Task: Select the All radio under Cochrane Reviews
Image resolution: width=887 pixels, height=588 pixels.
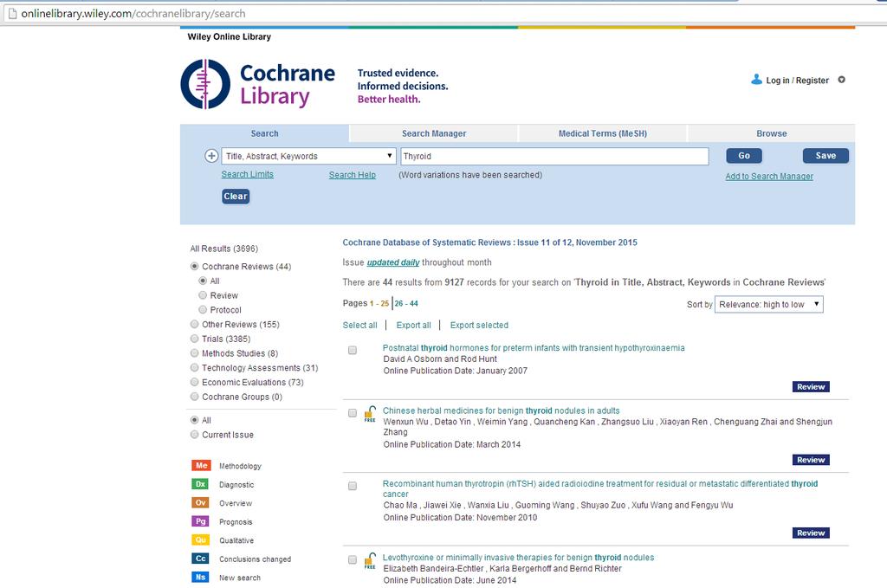Action: coord(203,281)
